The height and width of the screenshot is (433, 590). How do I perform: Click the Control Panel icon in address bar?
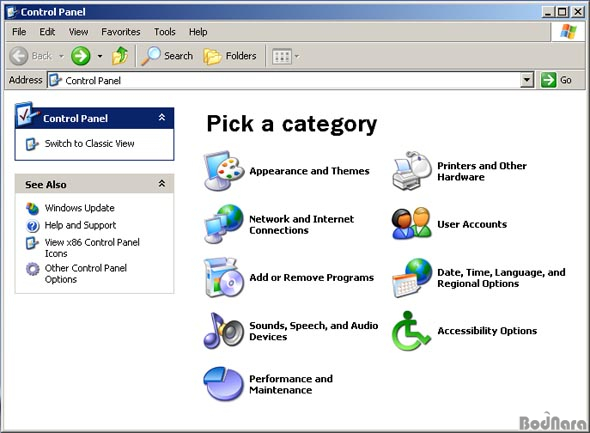[55, 80]
